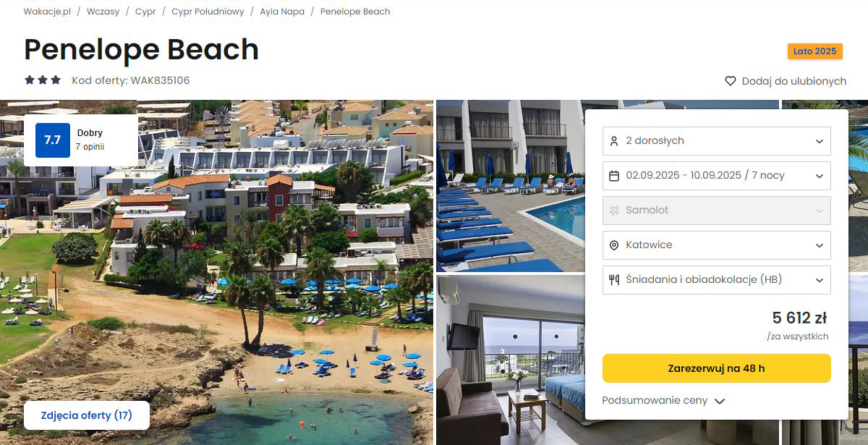Open the Śniadania i obiadokolacje (HB) dropdown
This screenshot has width=868, height=445.
[717, 280]
